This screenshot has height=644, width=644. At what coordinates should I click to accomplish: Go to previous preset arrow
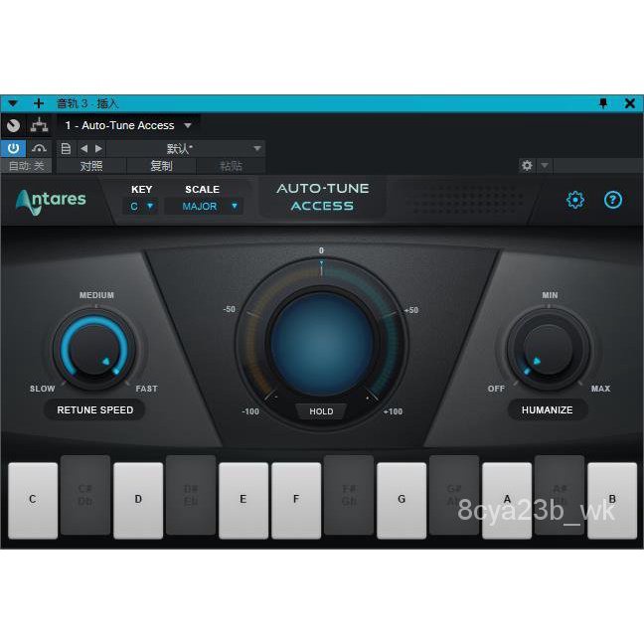point(83,148)
